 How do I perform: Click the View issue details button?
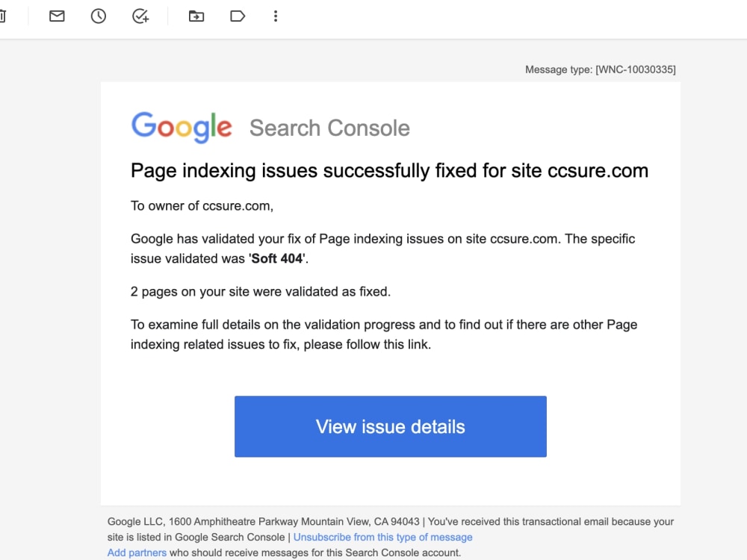click(x=390, y=426)
